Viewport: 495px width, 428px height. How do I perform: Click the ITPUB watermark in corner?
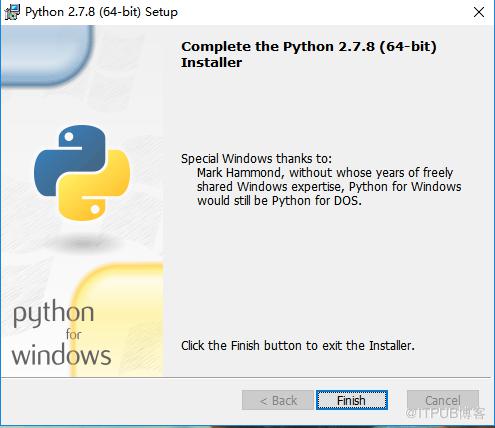coord(445,414)
